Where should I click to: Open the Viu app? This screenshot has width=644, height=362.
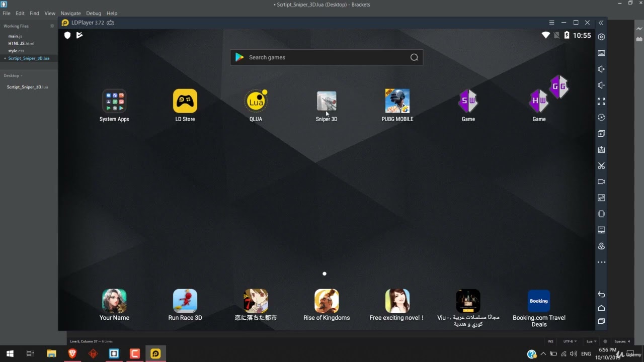click(x=468, y=308)
